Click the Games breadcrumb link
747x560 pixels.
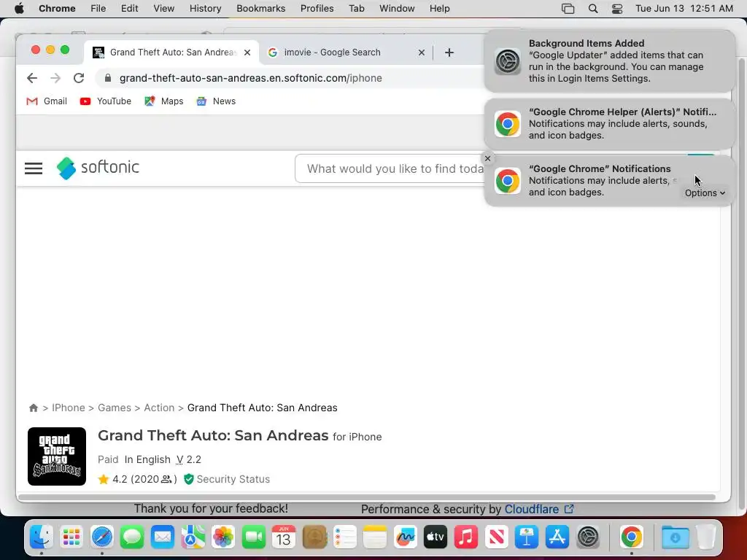coord(115,408)
